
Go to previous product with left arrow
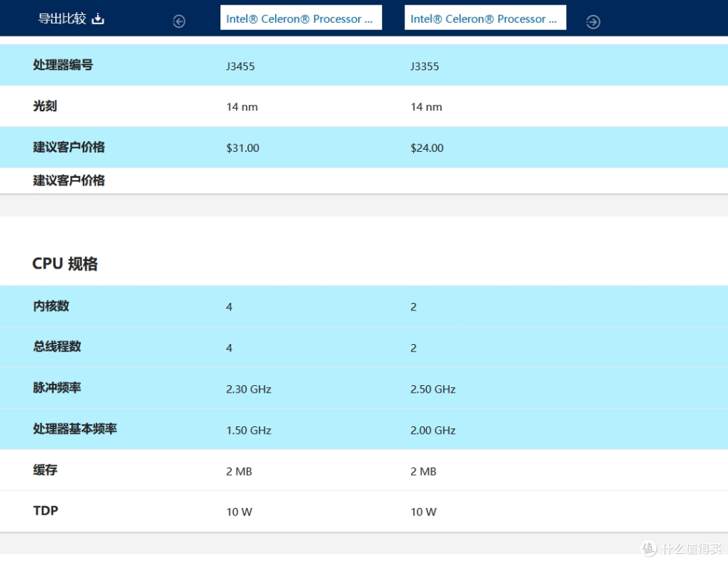tap(179, 22)
